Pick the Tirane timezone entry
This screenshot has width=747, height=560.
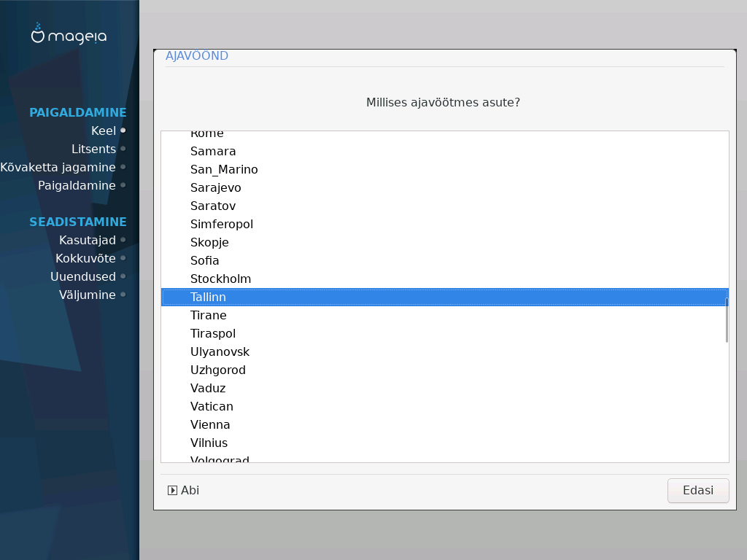click(208, 316)
